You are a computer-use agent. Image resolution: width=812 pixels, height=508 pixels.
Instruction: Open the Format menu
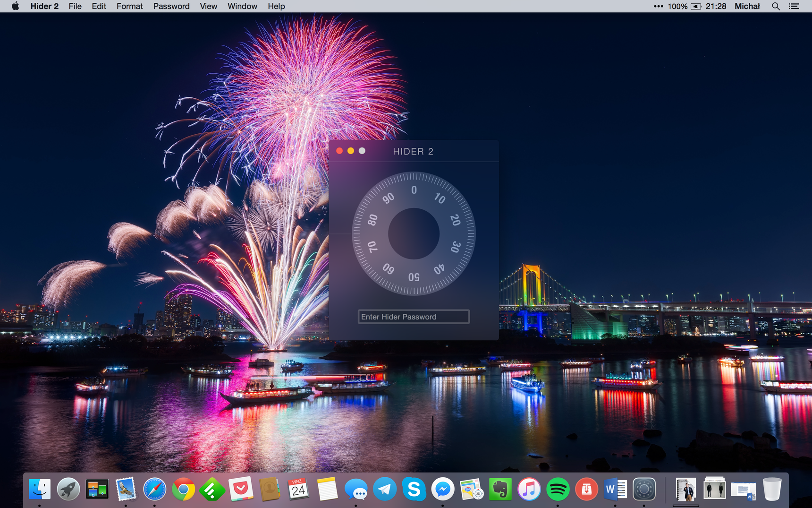point(130,6)
